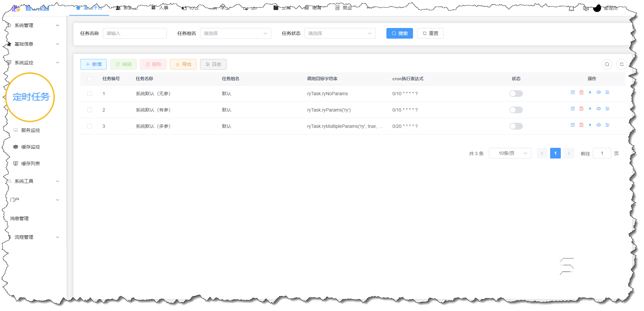View details of task 3 with the eye icon
This screenshot has width=644, height=311.
point(599,125)
